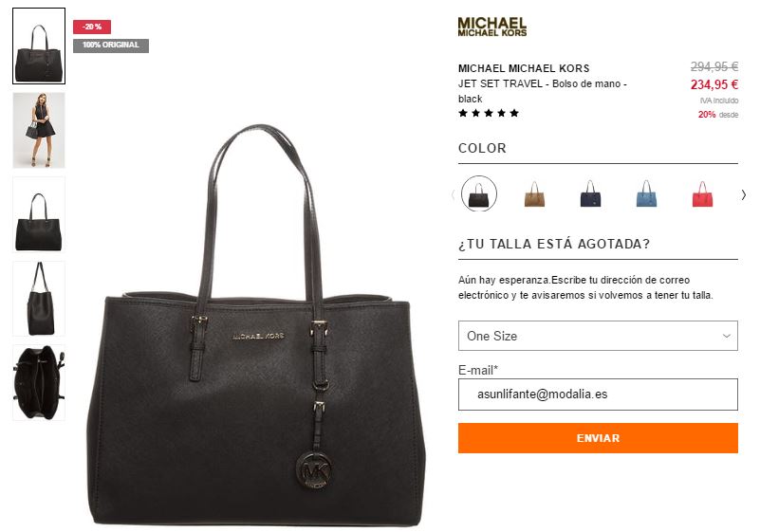Focus the E-mail input field
This screenshot has width=760, height=532.
tap(598, 394)
